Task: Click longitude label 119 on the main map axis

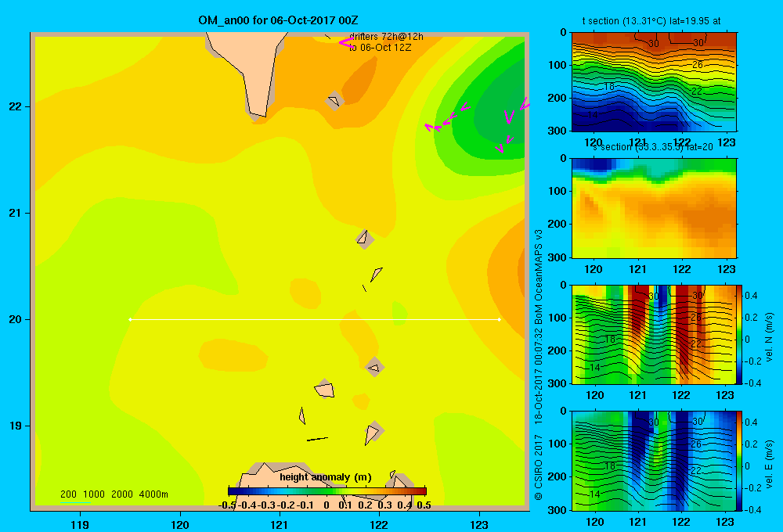Action: pyautogui.click(x=80, y=524)
